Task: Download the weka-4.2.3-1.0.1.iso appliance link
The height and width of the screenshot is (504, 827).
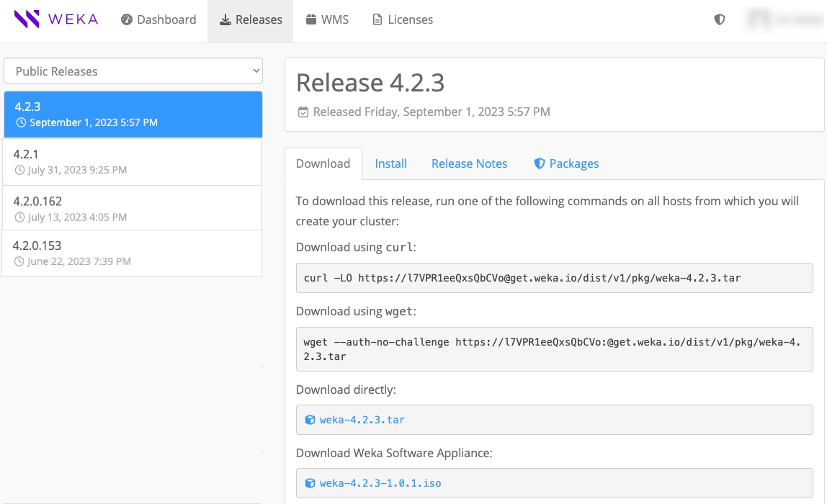Action: pyautogui.click(x=380, y=483)
